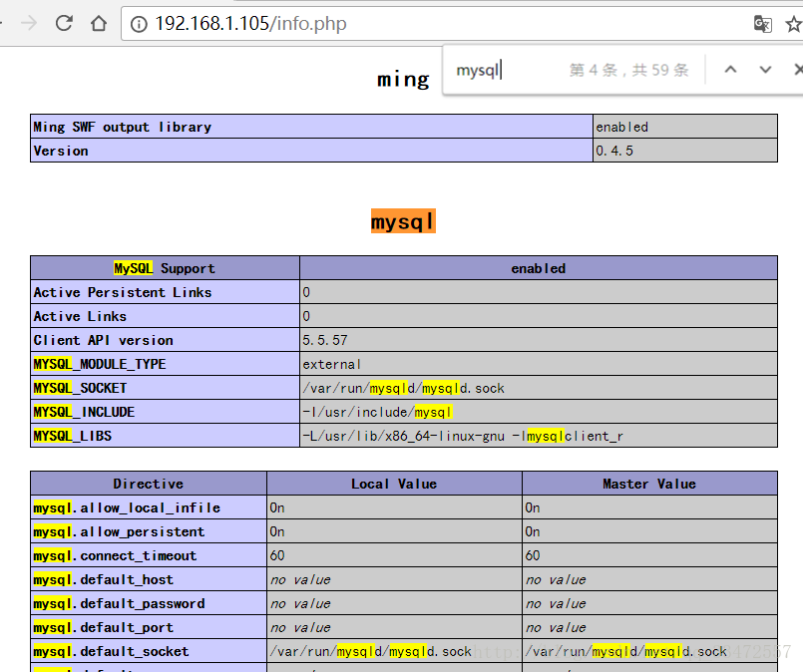
Task: Click the MySQL Support header cell
Action: [x=165, y=268]
